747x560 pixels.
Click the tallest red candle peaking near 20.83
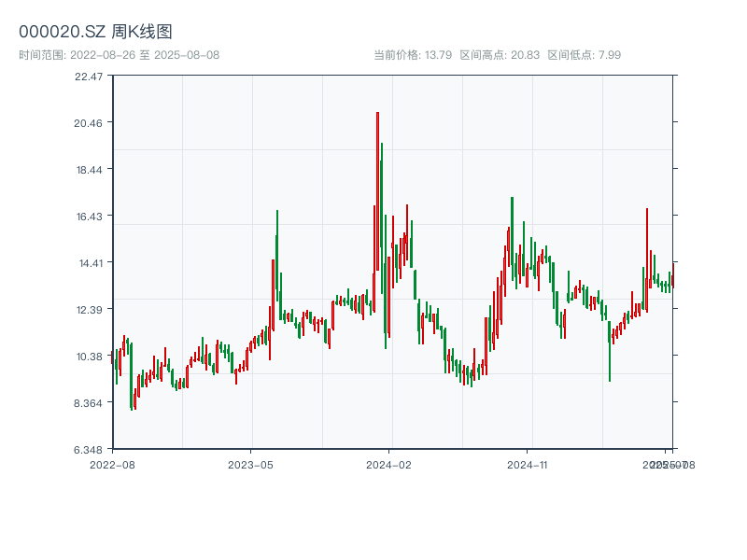coord(378,190)
